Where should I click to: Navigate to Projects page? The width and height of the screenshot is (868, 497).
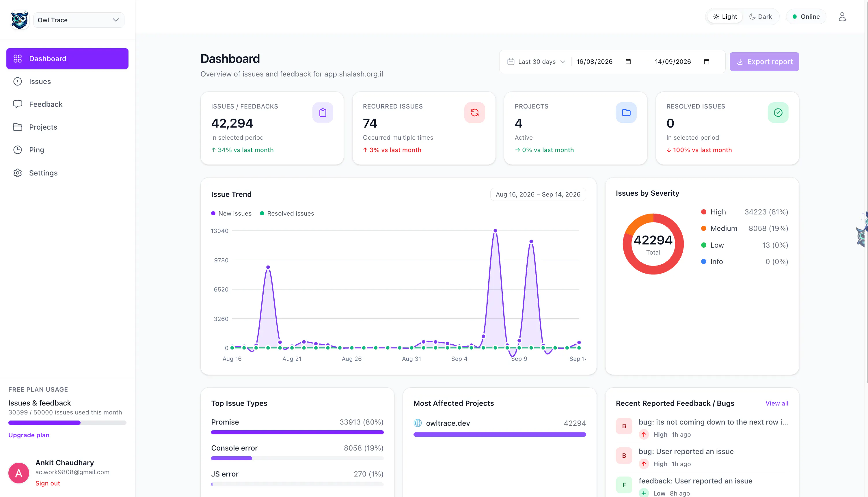coord(67,127)
